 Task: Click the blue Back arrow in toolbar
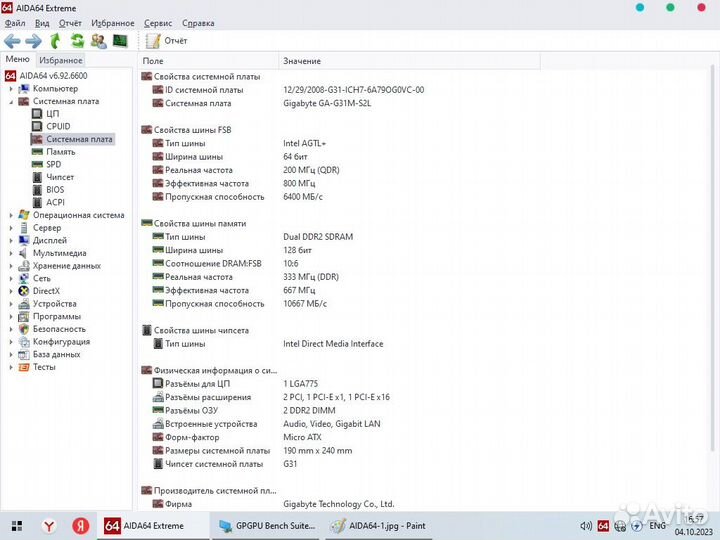click(x=12, y=41)
